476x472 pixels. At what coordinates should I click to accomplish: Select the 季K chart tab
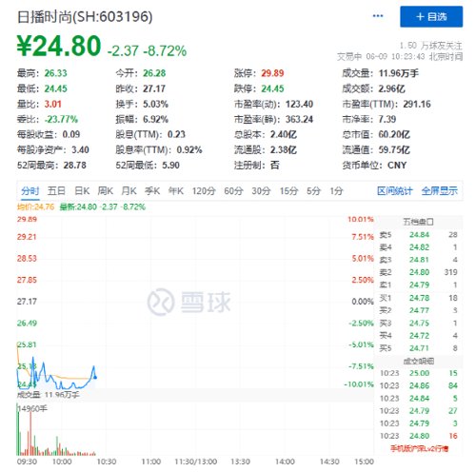point(152,191)
